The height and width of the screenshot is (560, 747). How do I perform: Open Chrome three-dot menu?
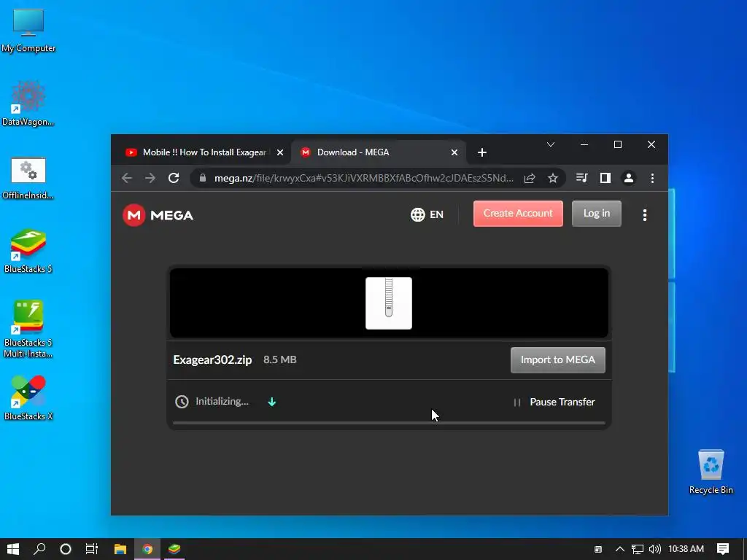652,178
